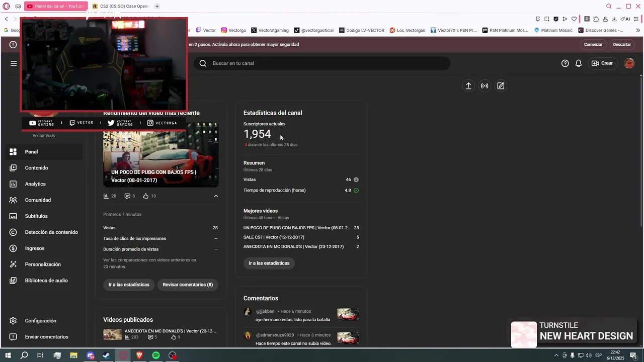This screenshot has height=362, width=644.
Task: Click 'Ir a las estadísticas' under latest video
Action: point(129,285)
